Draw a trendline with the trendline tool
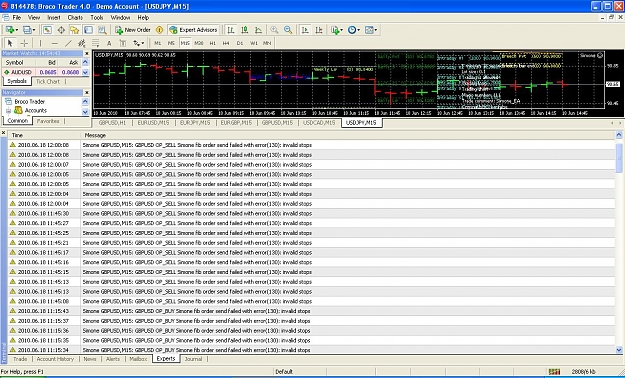625x378 pixels. 68,43
